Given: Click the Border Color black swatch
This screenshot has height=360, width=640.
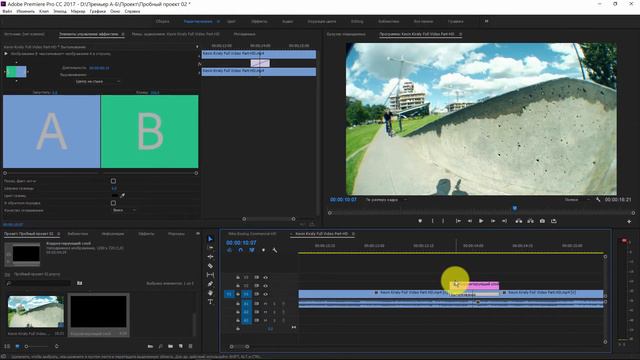Looking at the screenshot, I should [x=114, y=196].
